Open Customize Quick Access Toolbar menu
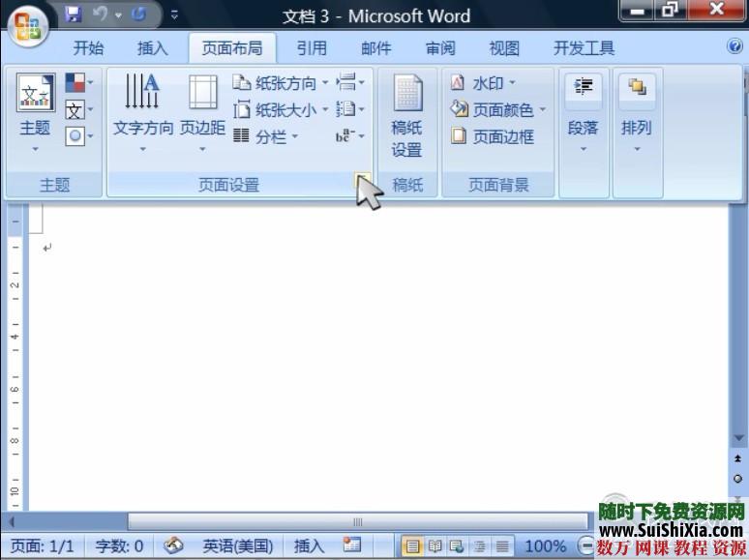749x560 pixels. 175,15
